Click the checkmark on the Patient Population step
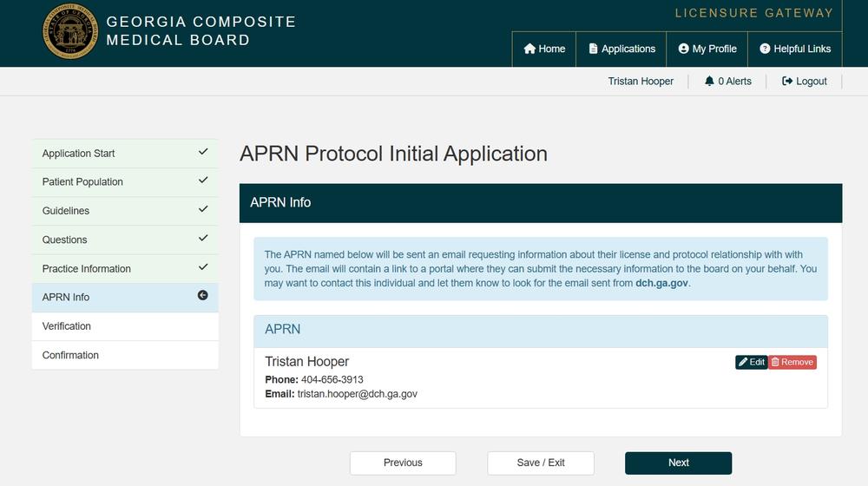Screen dimensions: 868x486 [203, 181]
